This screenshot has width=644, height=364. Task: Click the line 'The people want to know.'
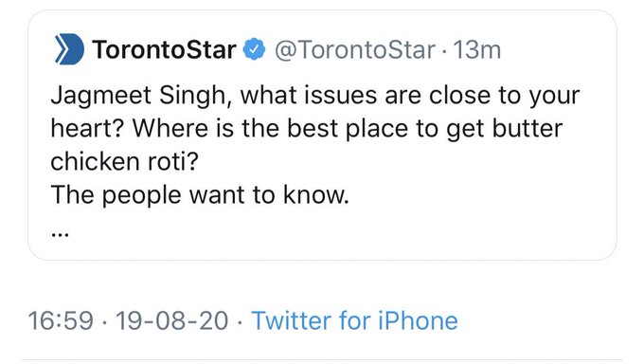(x=200, y=194)
